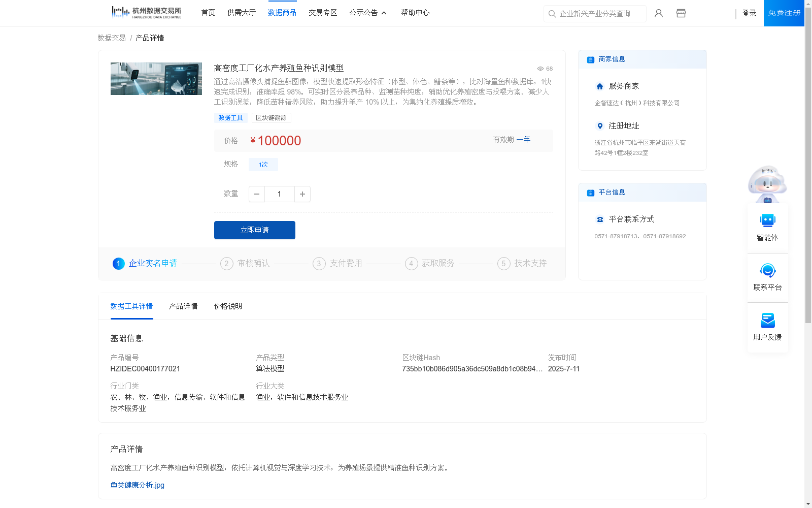Switch to 产品详情 tab
This screenshot has width=812, height=508.
coord(183,306)
